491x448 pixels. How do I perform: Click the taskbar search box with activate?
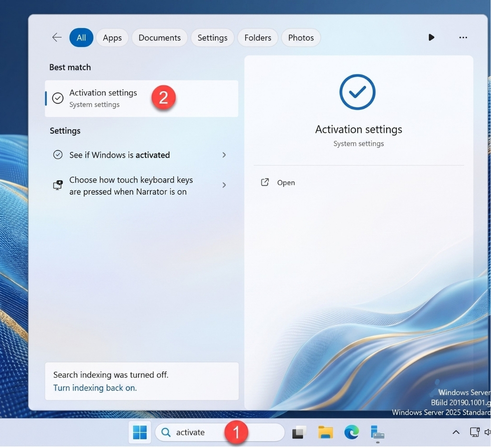pos(220,432)
